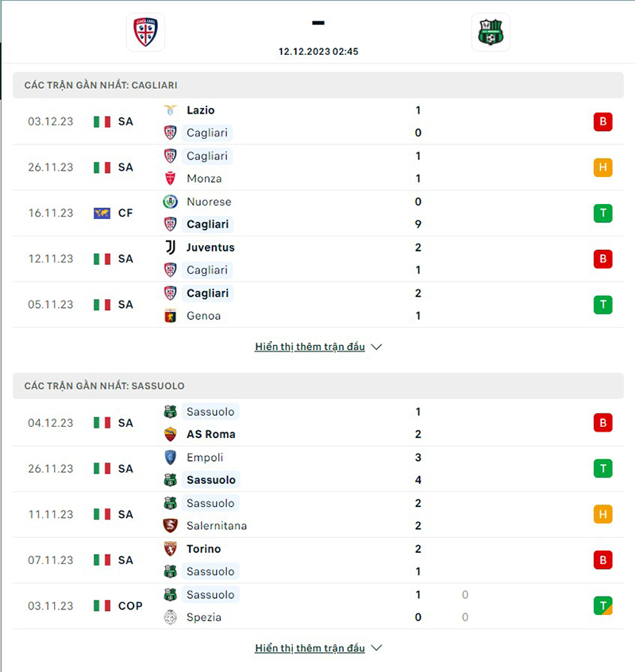Screen dimensions: 635x672
Task: Select the AS Roma club logo
Action: (x=169, y=434)
